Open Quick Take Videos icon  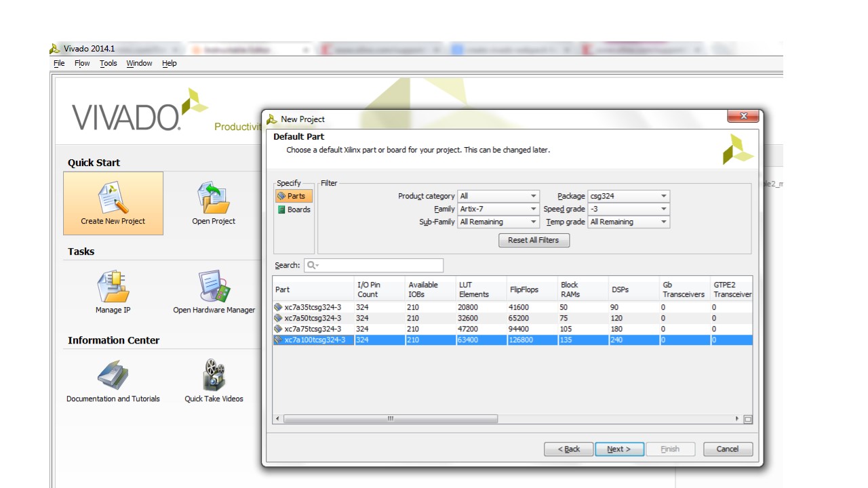point(214,375)
